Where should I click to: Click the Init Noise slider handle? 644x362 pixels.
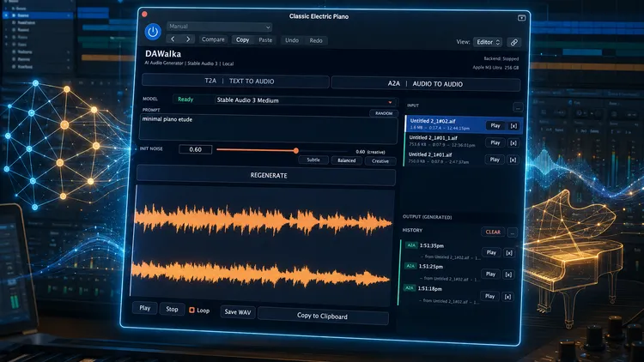295,151
